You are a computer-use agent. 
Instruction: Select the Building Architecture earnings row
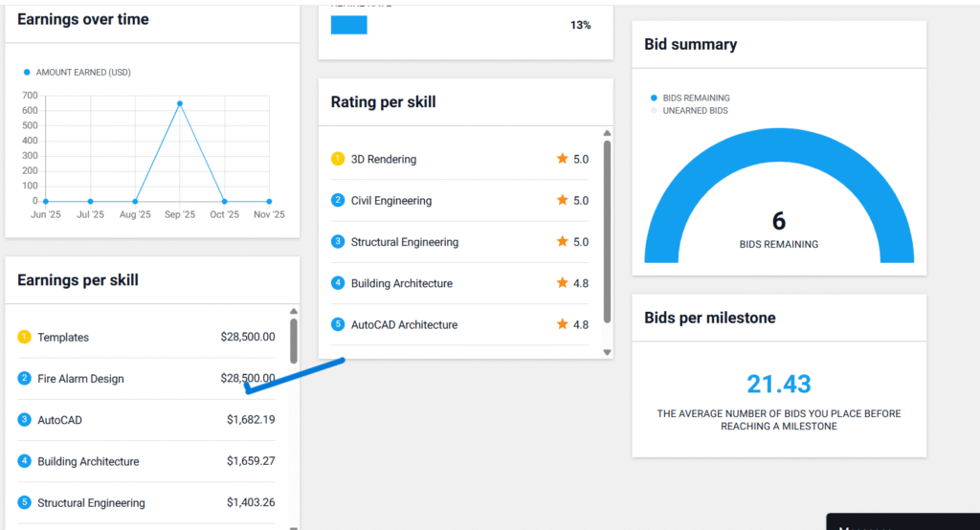pyautogui.click(x=145, y=461)
